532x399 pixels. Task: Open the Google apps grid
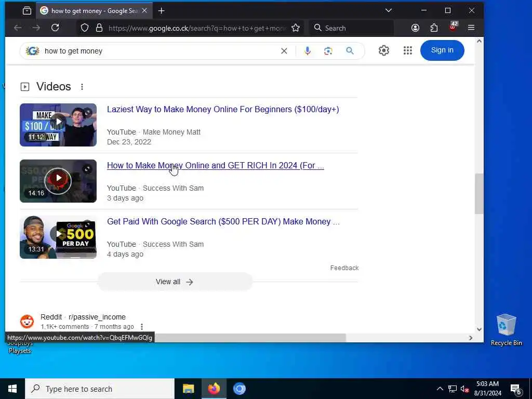[x=407, y=50]
